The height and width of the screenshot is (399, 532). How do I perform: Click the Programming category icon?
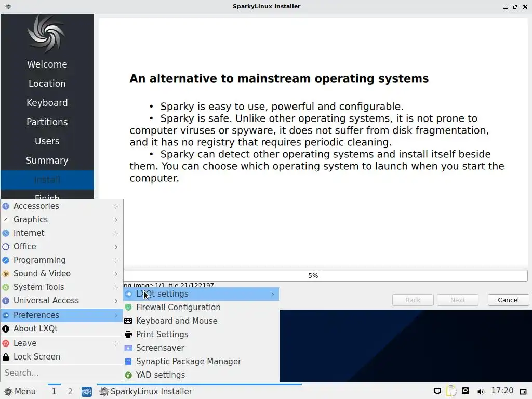[6, 260]
